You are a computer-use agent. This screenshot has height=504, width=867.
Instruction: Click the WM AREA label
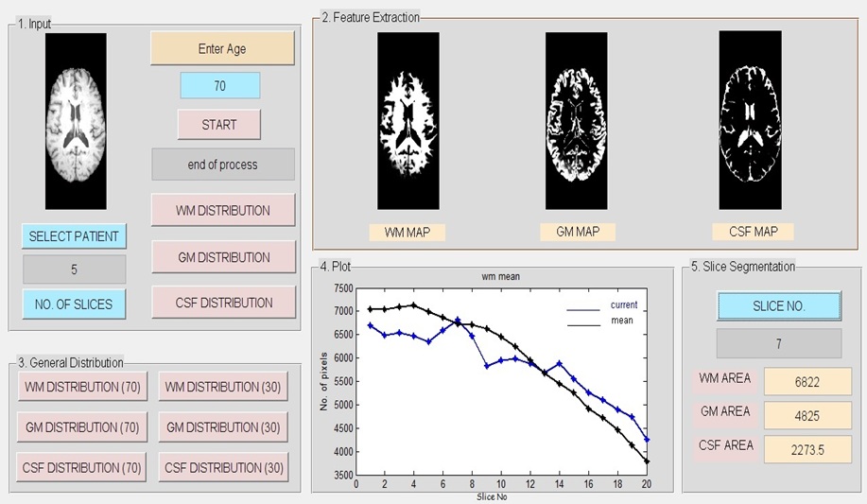[x=724, y=378]
